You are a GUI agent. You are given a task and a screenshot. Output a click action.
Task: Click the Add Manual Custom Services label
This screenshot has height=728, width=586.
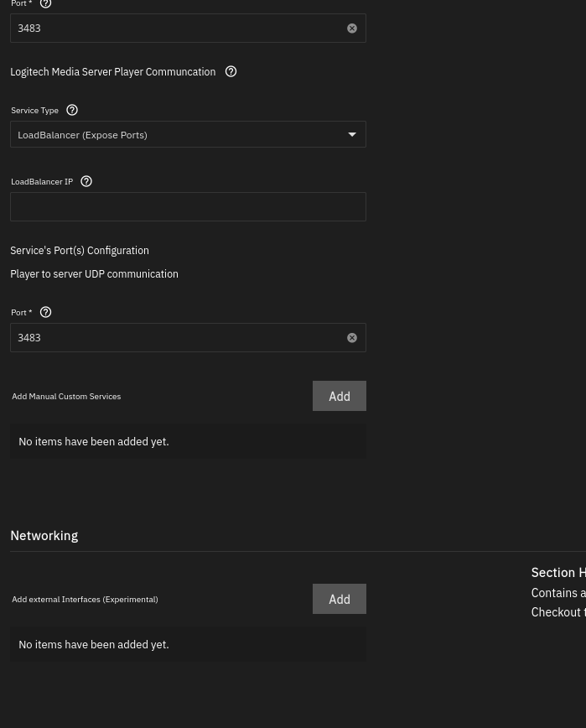66,396
